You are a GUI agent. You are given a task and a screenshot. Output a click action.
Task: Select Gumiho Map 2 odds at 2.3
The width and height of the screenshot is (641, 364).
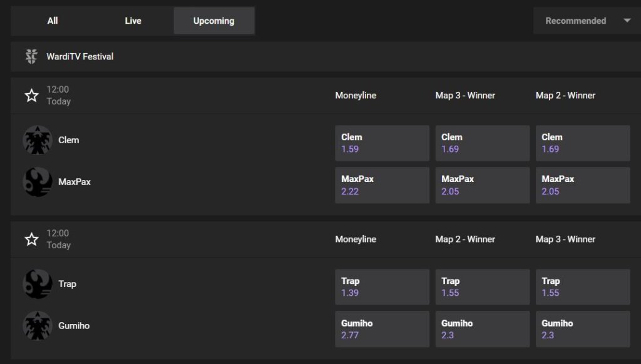482,328
